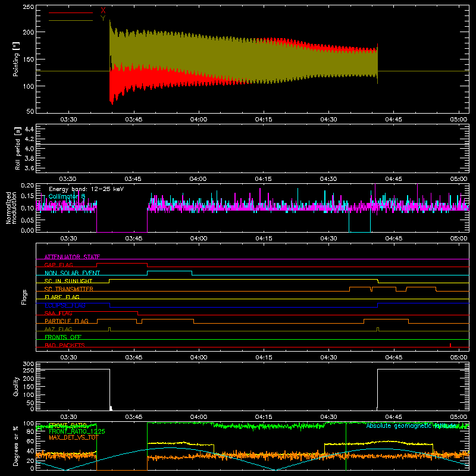Click the "Flags" vertical axis title
This screenshot has width=476, height=476.
[24, 297]
